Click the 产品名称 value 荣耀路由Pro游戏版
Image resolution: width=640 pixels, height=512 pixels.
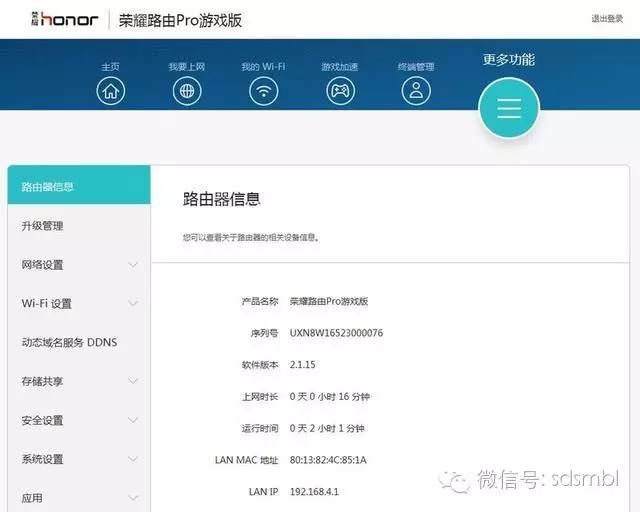[329, 301]
